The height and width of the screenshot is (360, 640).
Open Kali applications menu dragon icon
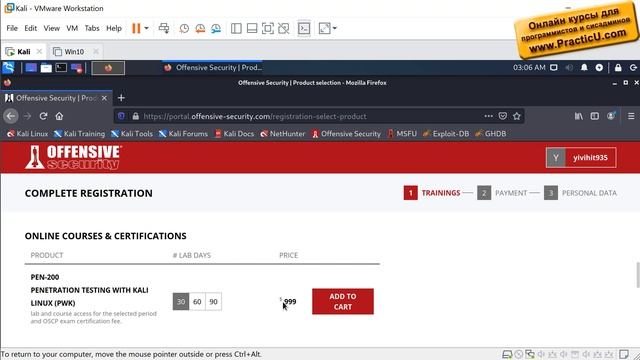coord(8,67)
